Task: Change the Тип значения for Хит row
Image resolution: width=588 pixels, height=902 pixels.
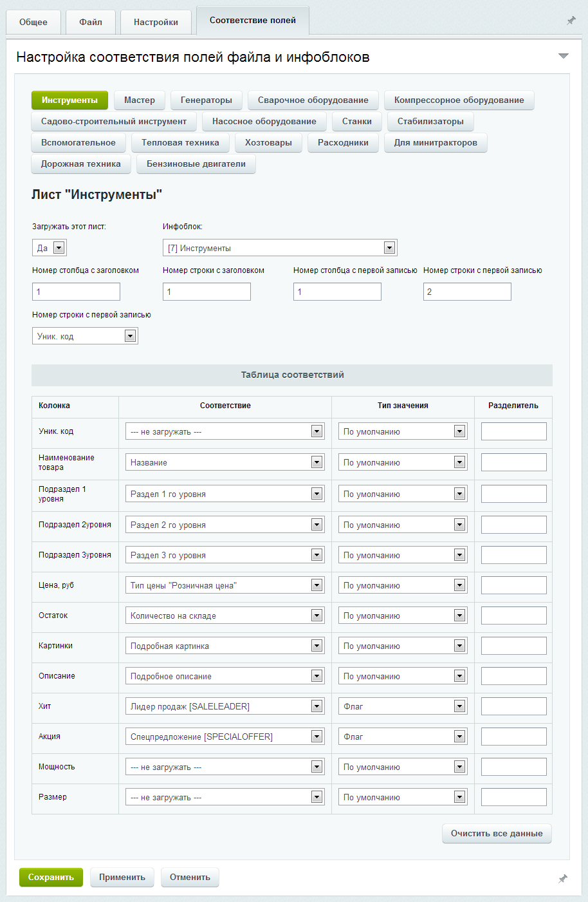Action: click(402, 706)
